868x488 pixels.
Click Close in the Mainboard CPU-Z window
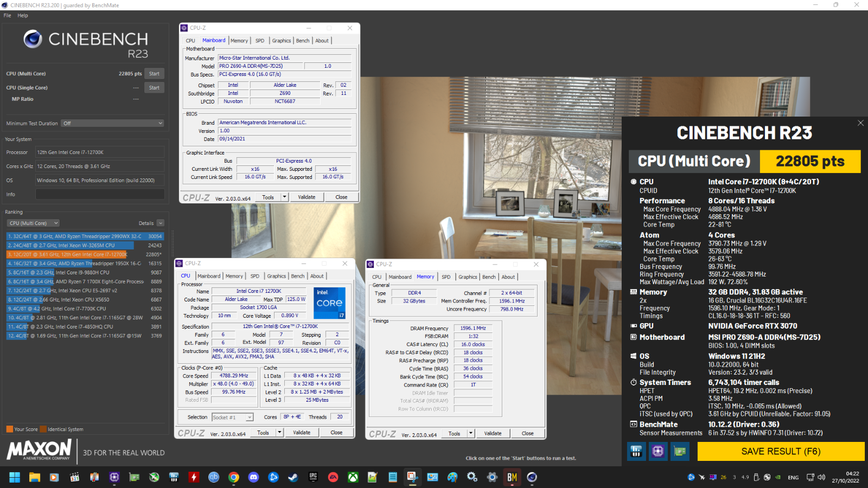341,197
